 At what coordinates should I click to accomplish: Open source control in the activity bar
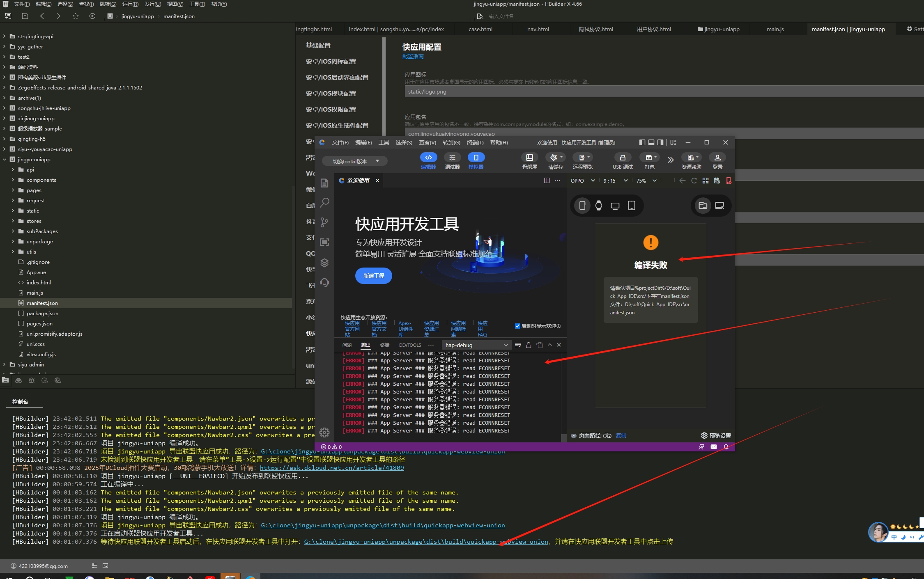(x=324, y=222)
